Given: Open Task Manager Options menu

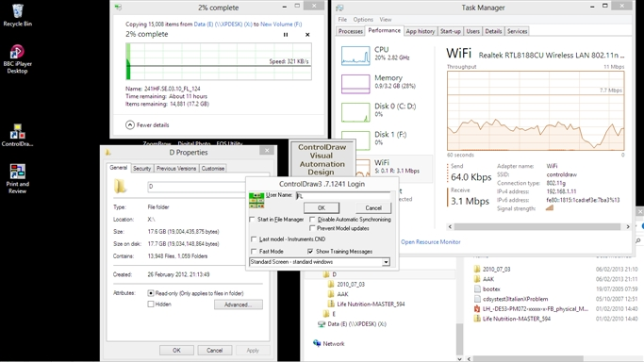Looking at the screenshot, I should 363,19.
